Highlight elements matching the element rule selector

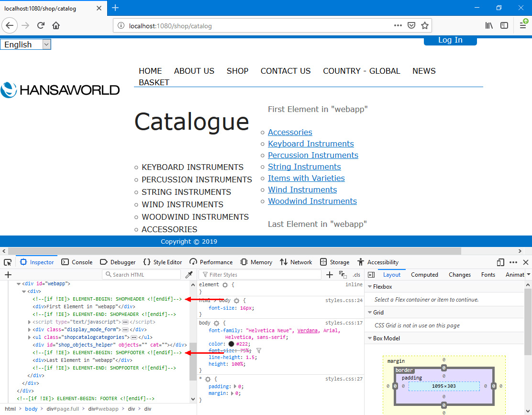point(225,285)
